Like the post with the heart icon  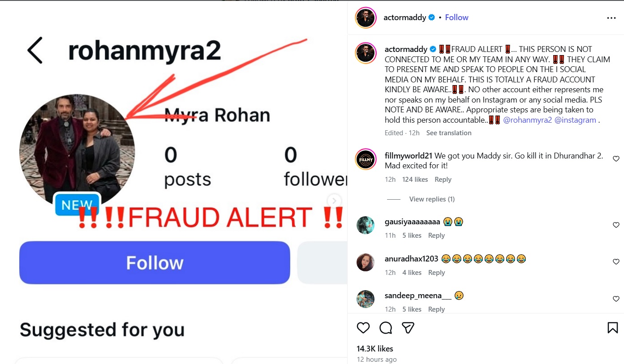coord(363,328)
